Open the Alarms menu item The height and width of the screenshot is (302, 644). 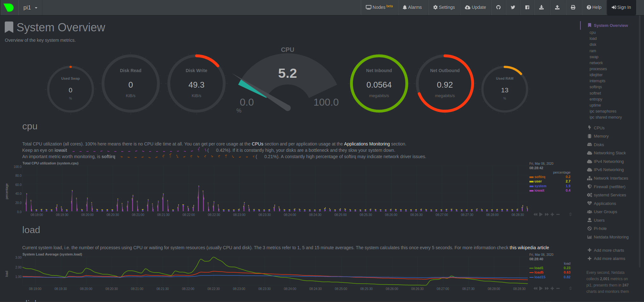point(412,7)
